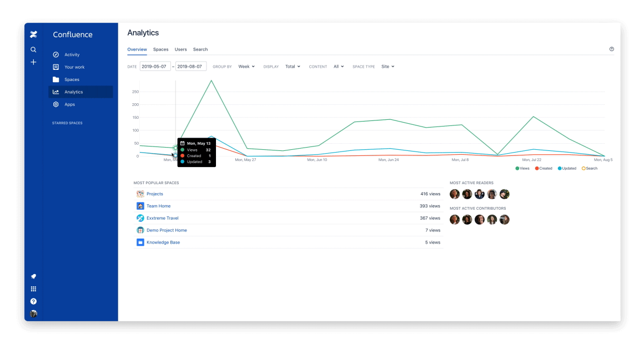This screenshot has height=344, width=644.
Task: Open the app switcher grid icon
Action: point(33,288)
